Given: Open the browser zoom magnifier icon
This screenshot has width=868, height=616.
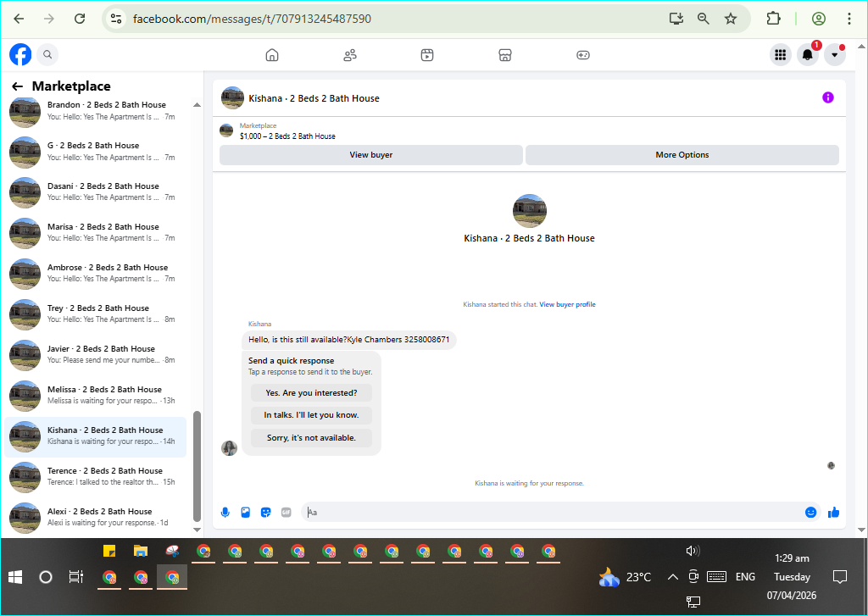Looking at the screenshot, I should pyautogui.click(x=703, y=19).
